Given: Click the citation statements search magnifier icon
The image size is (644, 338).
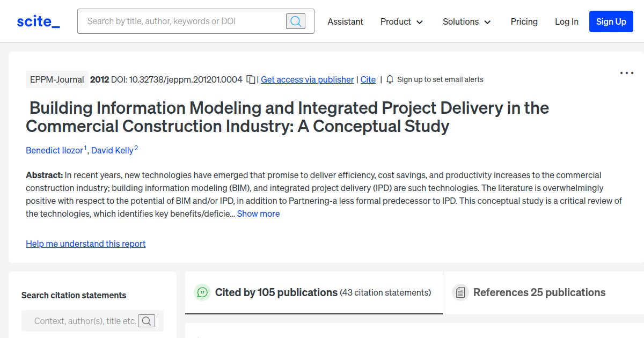Looking at the screenshot, I should click(147, 321).
